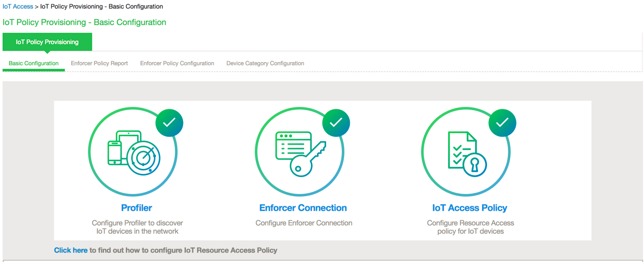Image resolution: width=644 pixels, height=262 pixels.
Task: Click the 'Configure Enforcer Connection' description text
Action: pos(304,223)
